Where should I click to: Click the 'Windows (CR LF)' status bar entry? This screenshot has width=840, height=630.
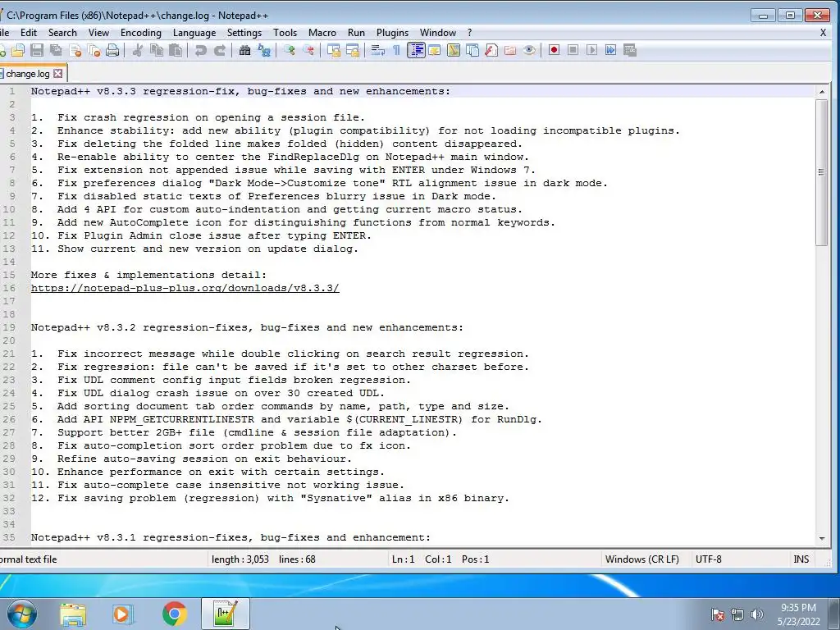[x=641, y=559]
